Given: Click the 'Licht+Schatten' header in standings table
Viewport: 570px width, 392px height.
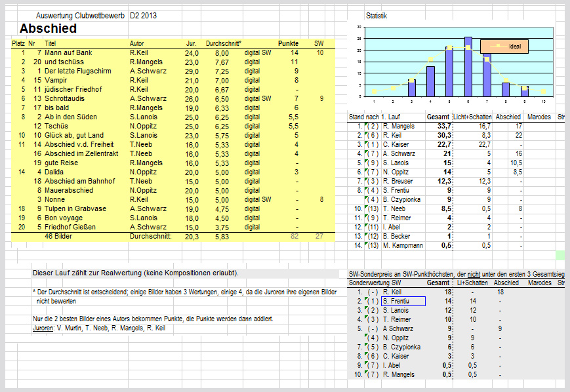Looking at the screenshot, I should [472, 117].
